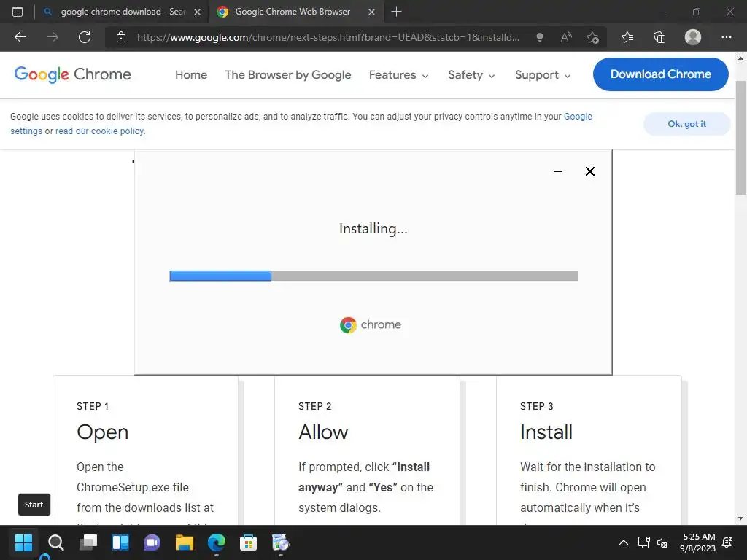747x560 pixels.
Task: Open Edge Settings and more menu
Action: click(727, 37)
